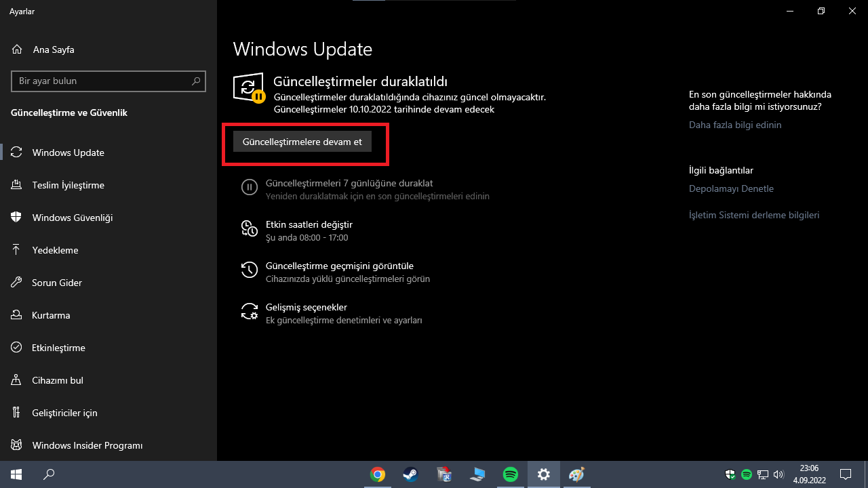Follow the Daha fazla bilgi edinin link
This screenshot has width=868, height=488.
pyautogui.click(x=735, y=125)
